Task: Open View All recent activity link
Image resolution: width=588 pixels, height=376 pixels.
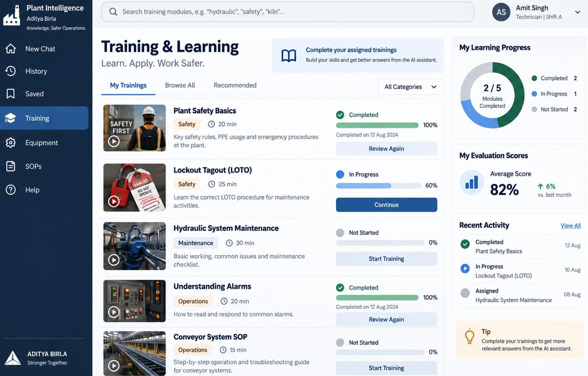Action: point(571,226)
